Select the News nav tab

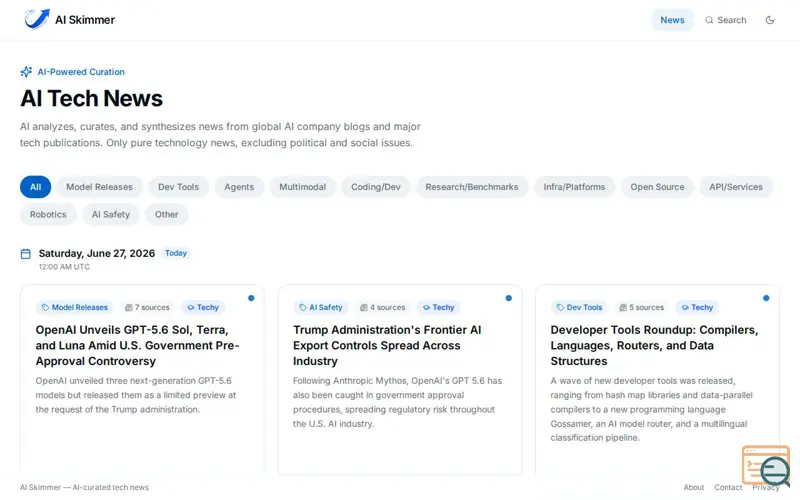[672, 20]
